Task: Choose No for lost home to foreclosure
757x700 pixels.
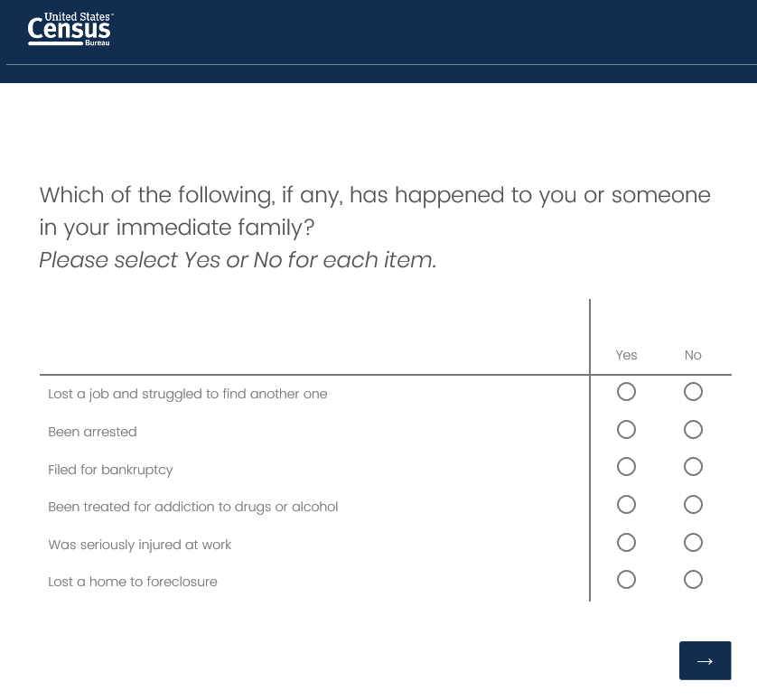Action: 693,580
